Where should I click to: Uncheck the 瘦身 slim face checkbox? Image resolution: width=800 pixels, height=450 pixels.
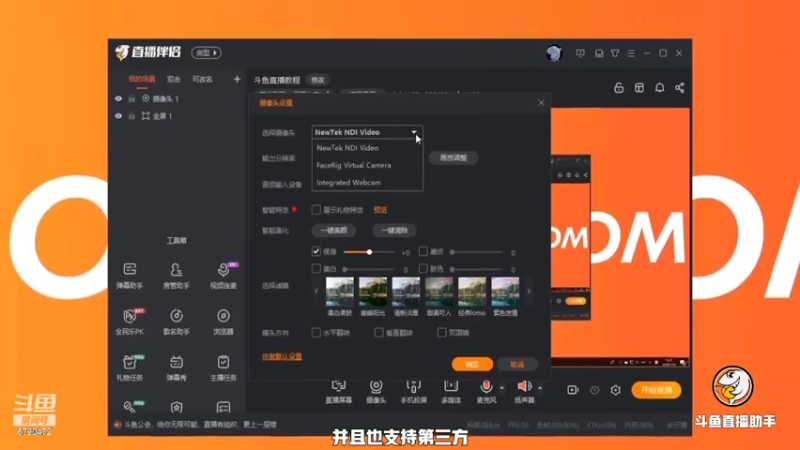pyautogui.click(x=316, y=252)
